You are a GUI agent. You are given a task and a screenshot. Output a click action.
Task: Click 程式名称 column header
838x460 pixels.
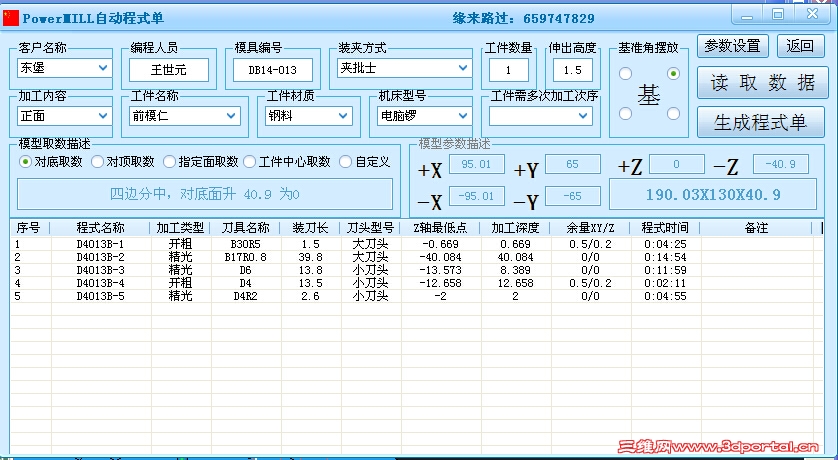[x=100, y=228]
